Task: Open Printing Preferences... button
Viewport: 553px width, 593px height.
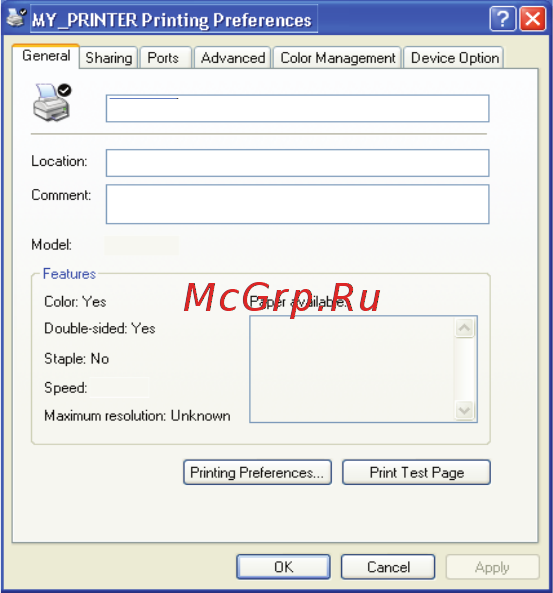Action: [257, 472]
